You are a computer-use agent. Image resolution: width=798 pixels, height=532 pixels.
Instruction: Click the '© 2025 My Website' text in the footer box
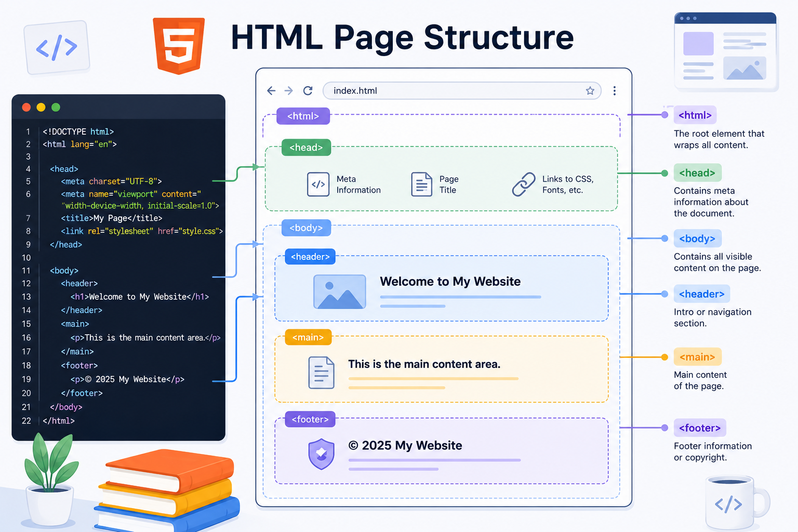pyautogui.click(x=405, y=446)
